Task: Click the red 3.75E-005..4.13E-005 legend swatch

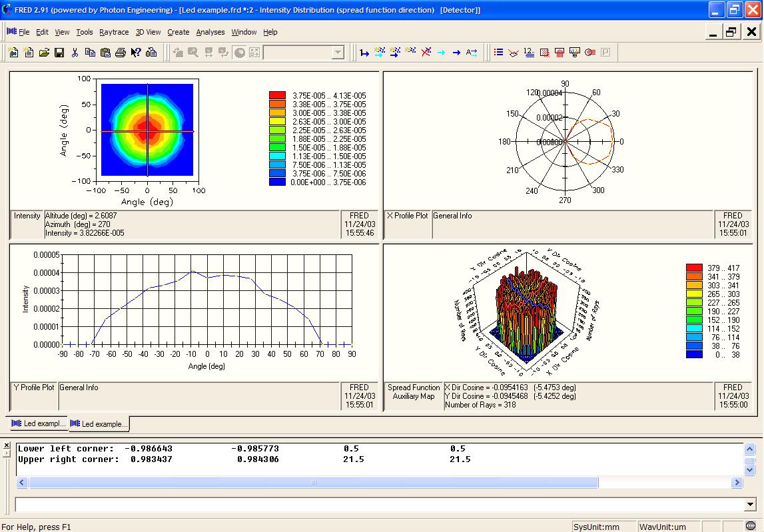Action: pos(277,95)
